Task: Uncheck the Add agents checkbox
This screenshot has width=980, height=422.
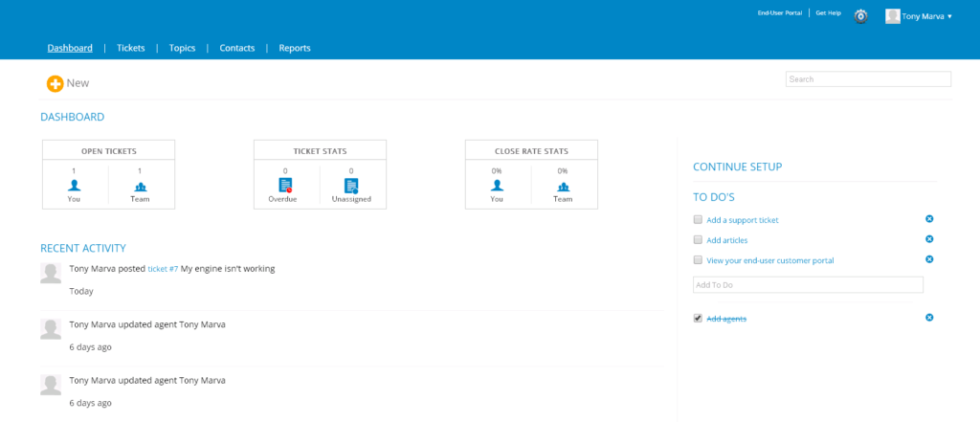Action: [698, 319]
